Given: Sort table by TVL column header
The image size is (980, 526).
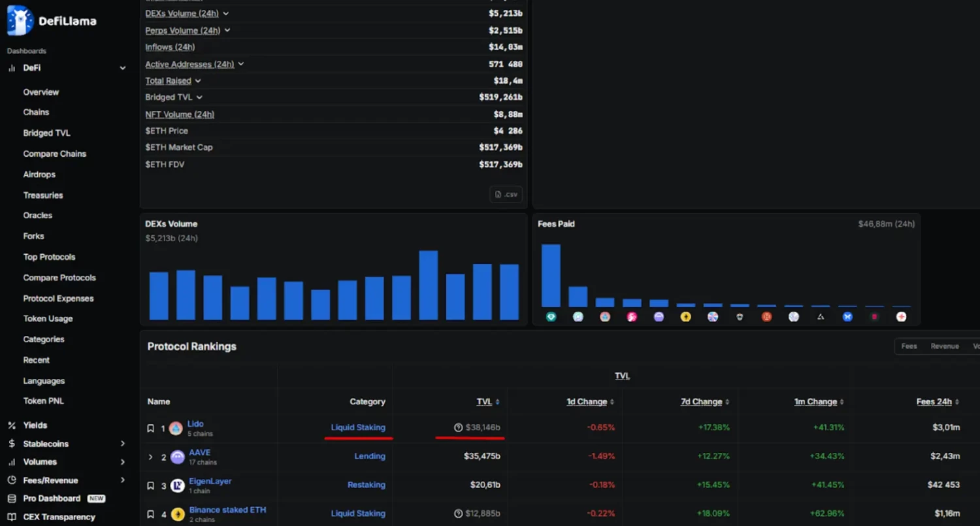Looking at the screenshot, I should 484,402.
